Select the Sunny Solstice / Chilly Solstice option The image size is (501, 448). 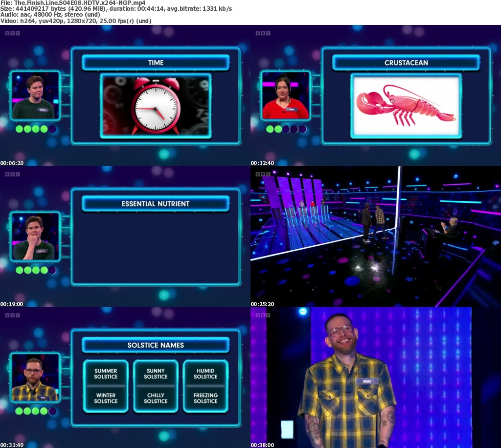pos(156,386)
